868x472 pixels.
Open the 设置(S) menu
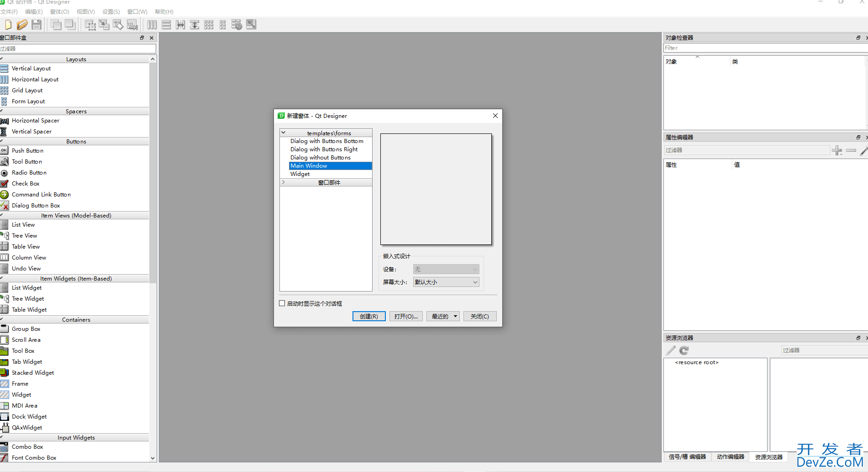click(x=111, y=12)
